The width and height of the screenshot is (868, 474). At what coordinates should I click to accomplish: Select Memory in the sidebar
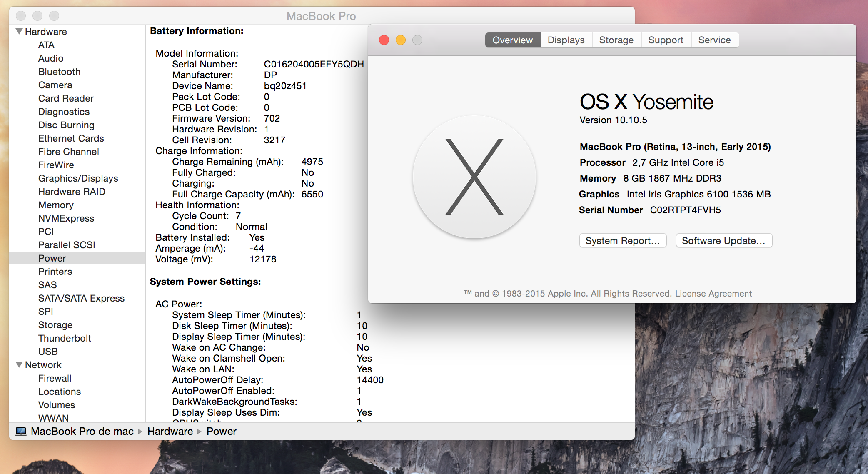point(56,205)
